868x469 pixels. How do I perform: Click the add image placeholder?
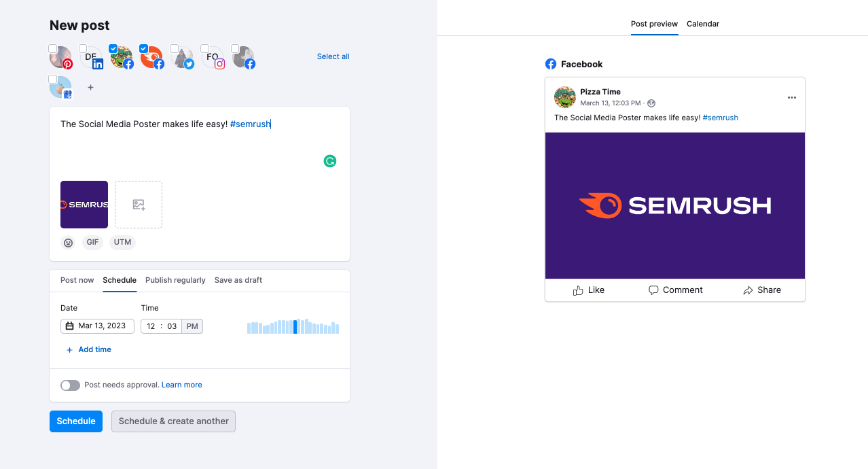point(139,204)
